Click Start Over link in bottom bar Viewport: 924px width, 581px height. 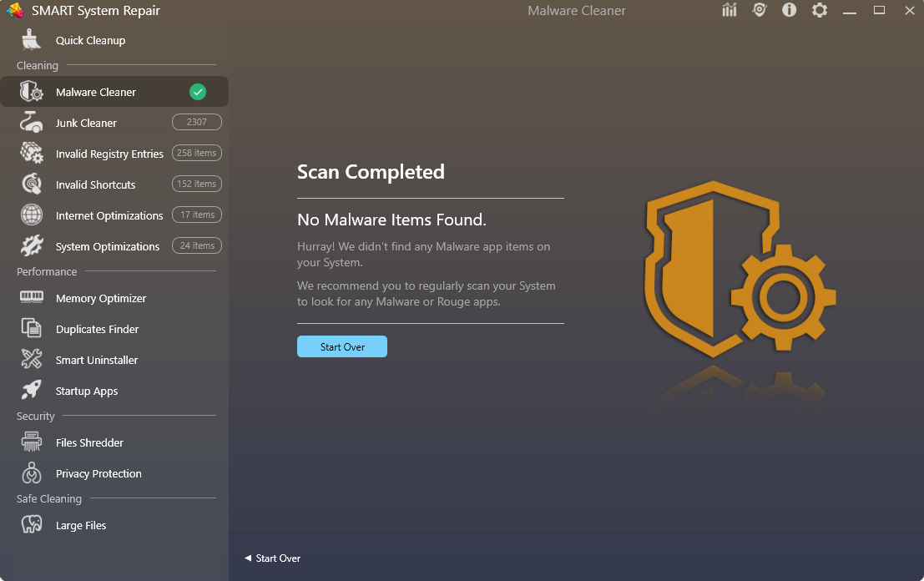click(272, 558)
